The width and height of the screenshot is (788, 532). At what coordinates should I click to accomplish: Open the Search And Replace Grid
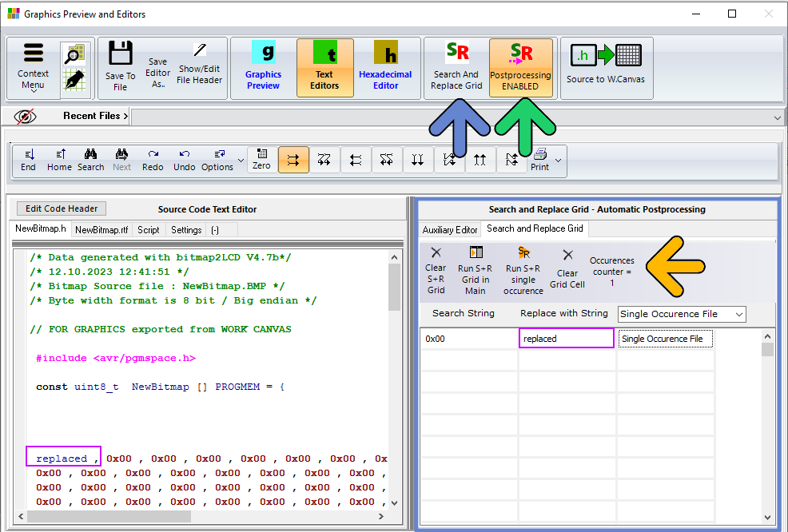pyautogui.click(x=456, y=67)
